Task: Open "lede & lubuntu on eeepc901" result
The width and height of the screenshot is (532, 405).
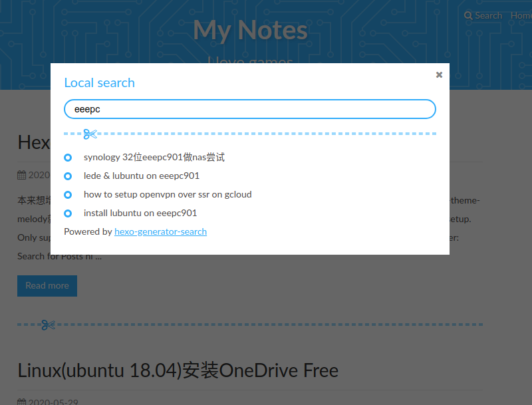Action: (142, 176)
